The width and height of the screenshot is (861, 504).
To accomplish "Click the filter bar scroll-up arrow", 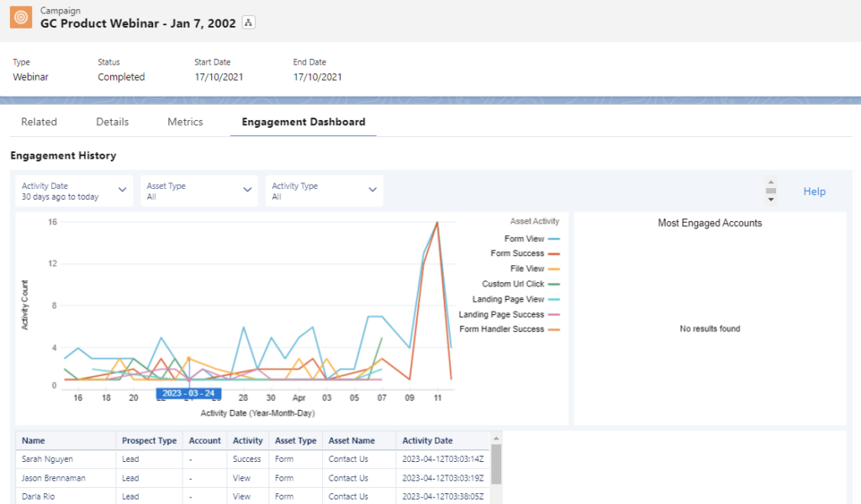I will coord(771,182).
